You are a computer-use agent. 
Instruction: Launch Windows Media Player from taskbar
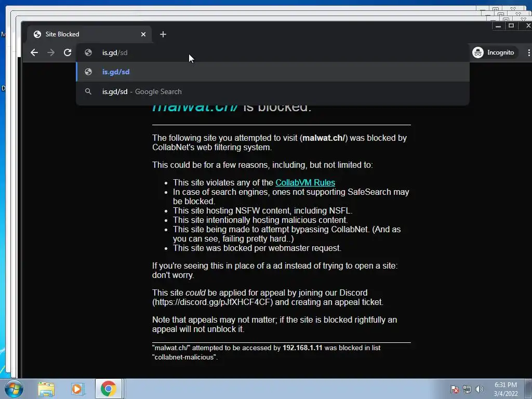[x=77, y=389]
